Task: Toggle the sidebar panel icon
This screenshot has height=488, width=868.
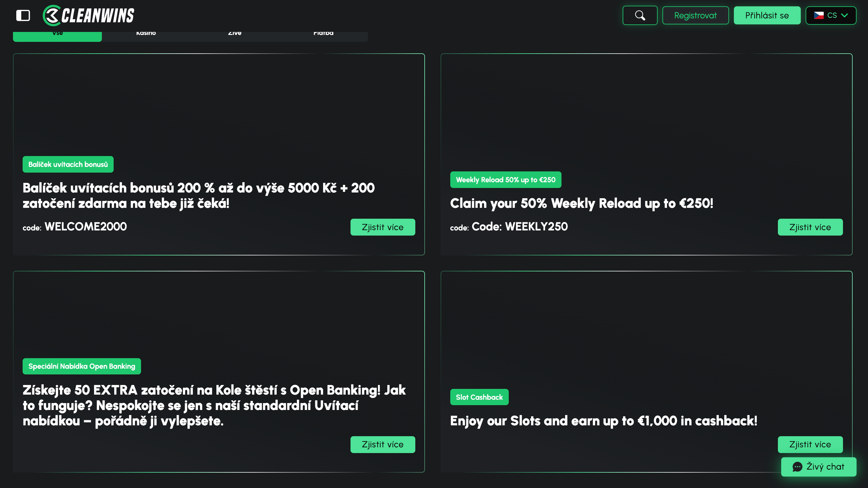Action: click(23, 15)
